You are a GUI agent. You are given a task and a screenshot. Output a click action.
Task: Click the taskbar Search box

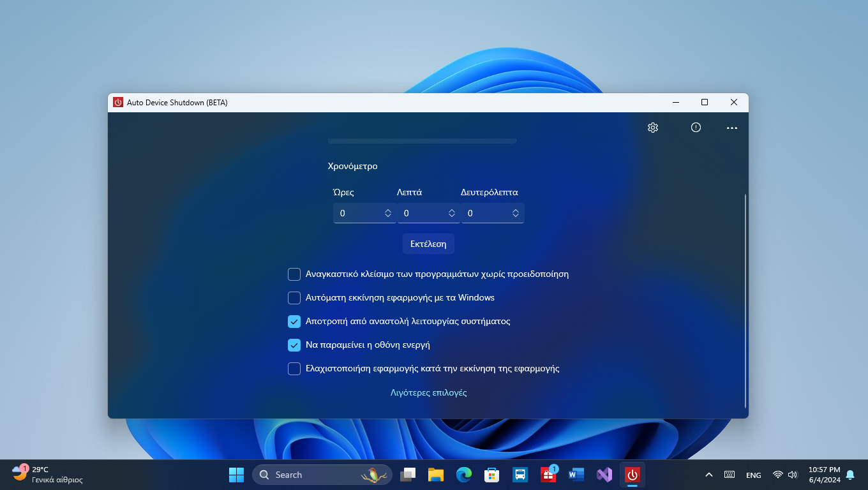(322, 475)
